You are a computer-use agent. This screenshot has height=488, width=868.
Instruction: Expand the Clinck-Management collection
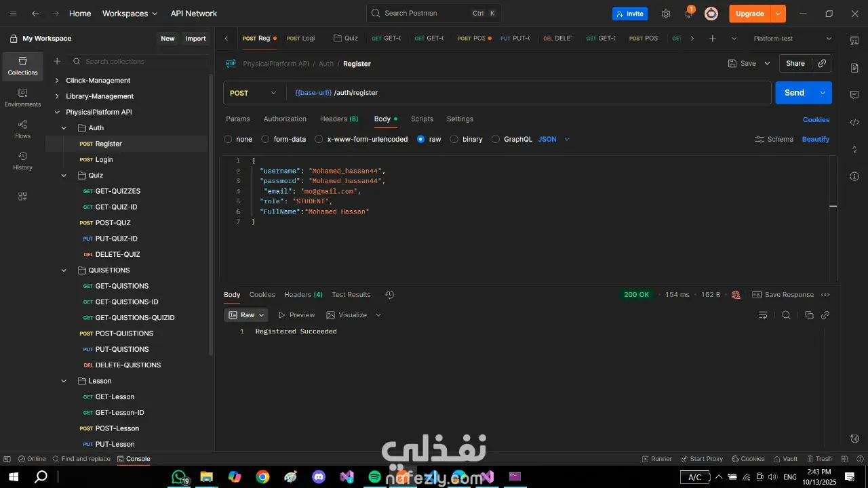57,80
